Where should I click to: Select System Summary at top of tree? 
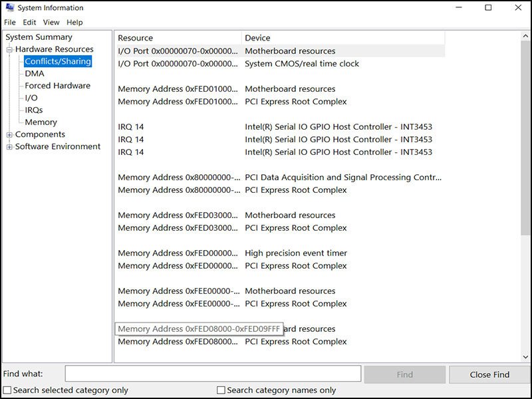[39, 37]
